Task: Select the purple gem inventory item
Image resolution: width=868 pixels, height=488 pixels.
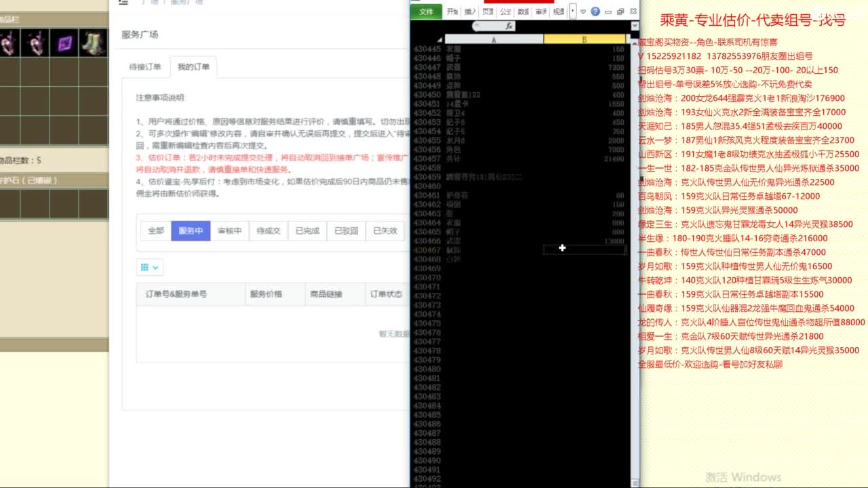Action: (64, 43)
